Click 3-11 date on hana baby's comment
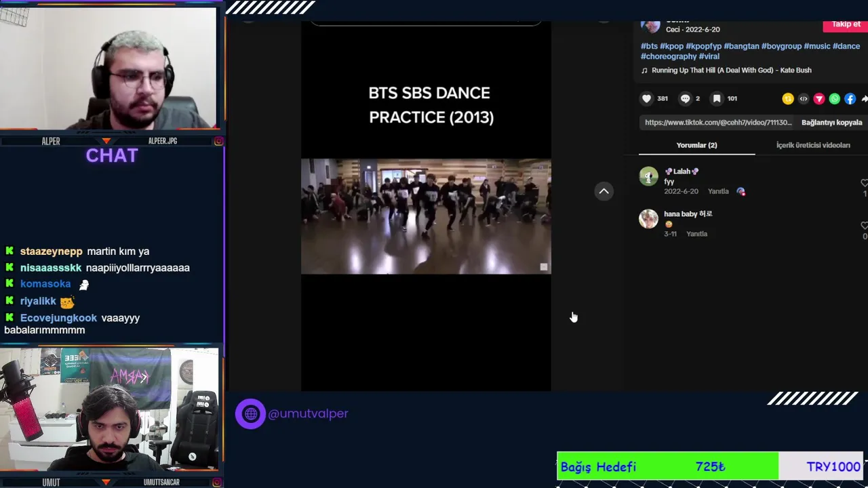868x488 pixels. pos(670,234)
